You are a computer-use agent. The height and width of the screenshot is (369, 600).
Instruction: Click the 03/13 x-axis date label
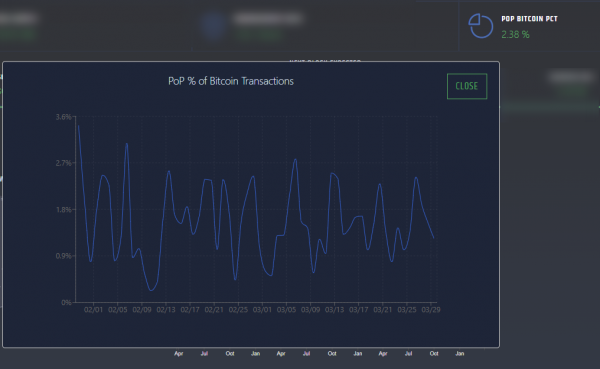coord(334,310)
